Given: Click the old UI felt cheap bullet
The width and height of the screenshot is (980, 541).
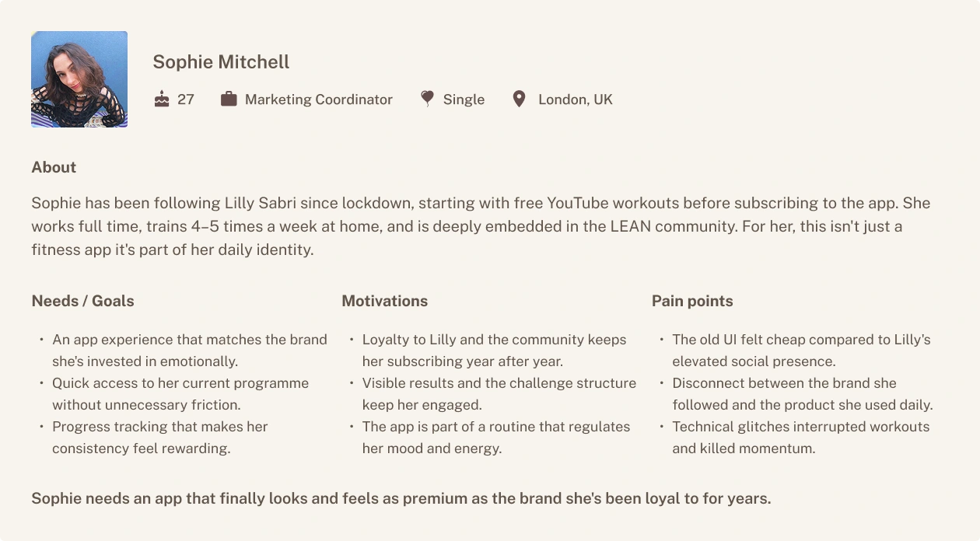Looking at the screenshot, I should click(x=801, y=351).
